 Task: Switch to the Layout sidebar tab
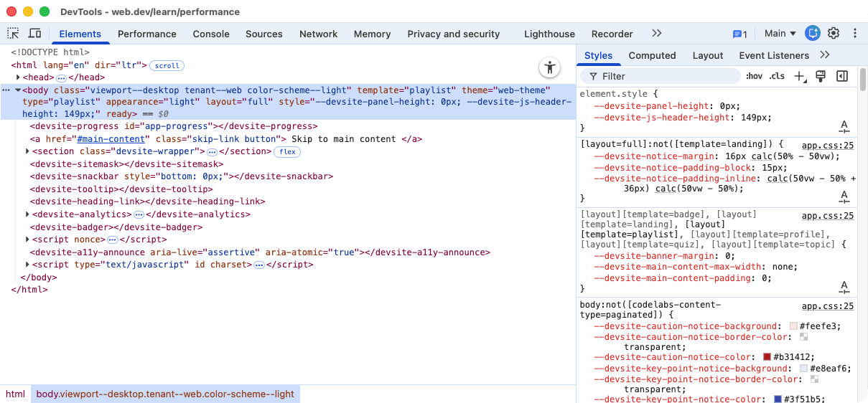(x=708, y=55)
